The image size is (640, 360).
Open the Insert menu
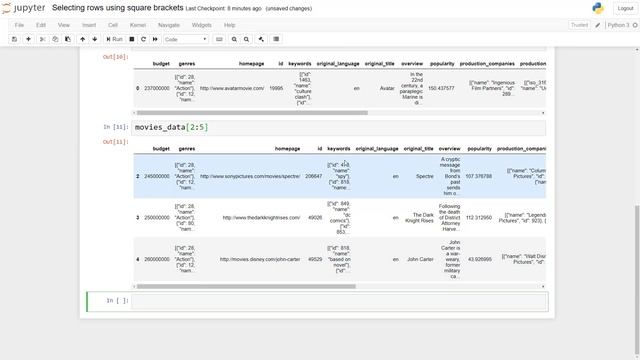(x=89, y=25)
